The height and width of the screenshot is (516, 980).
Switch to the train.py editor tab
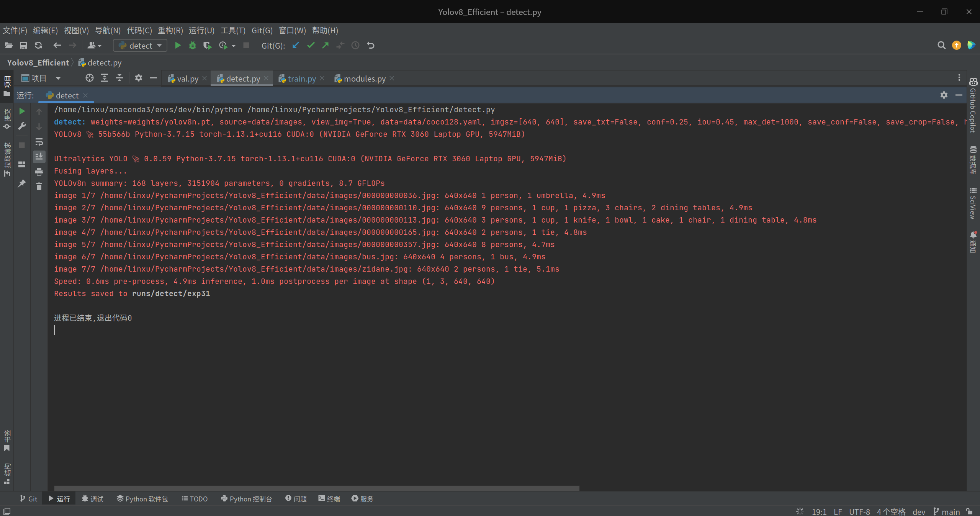pos(301,79)
